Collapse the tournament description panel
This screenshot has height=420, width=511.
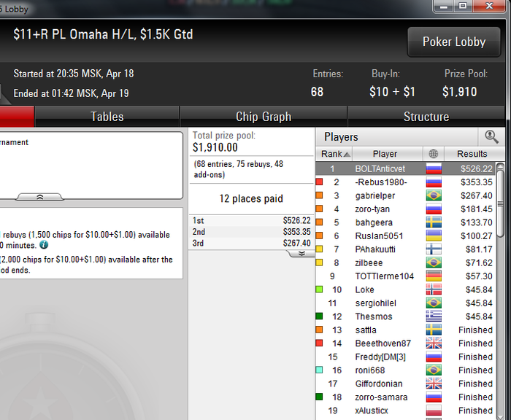click(39, 197)
